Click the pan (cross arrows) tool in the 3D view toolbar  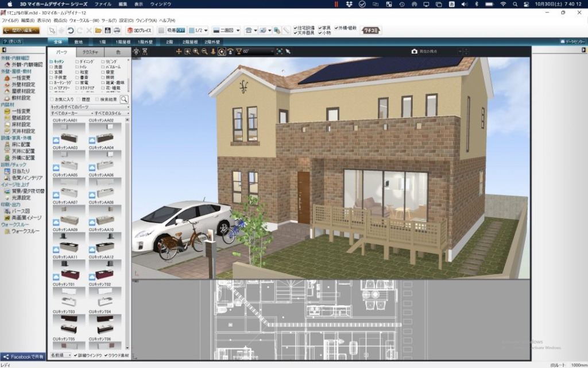(x=179, y=51)
